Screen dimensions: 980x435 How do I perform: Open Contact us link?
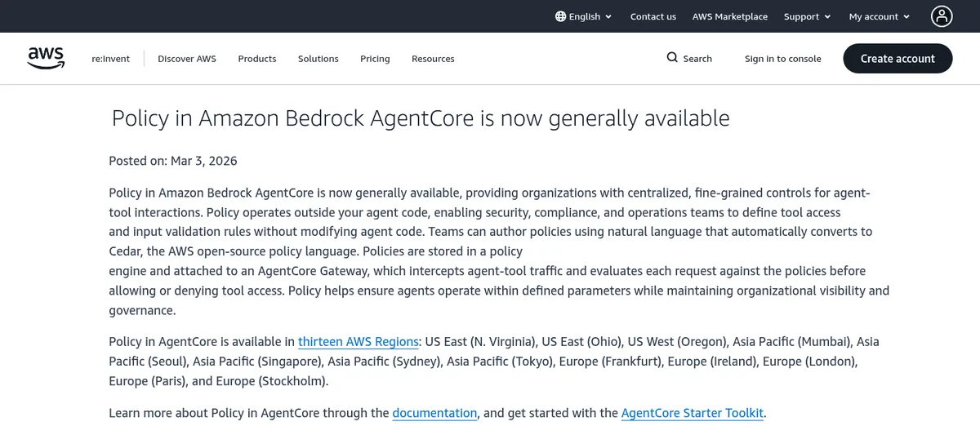coord(653,16)
